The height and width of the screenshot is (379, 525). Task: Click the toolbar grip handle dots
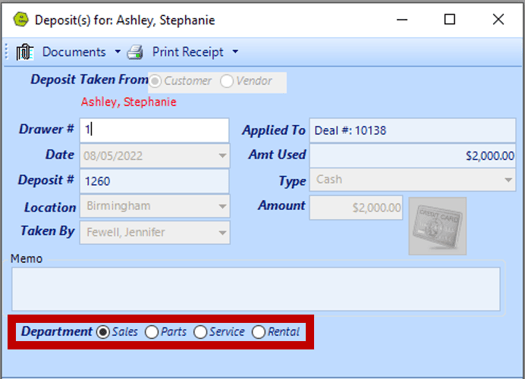click(x=7, y=52)
